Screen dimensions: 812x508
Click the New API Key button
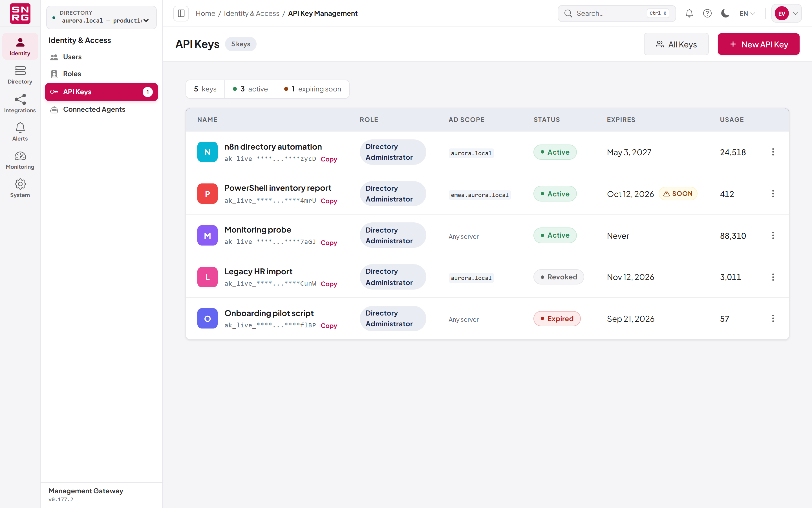pyautogui.click(x=758, y=44)
